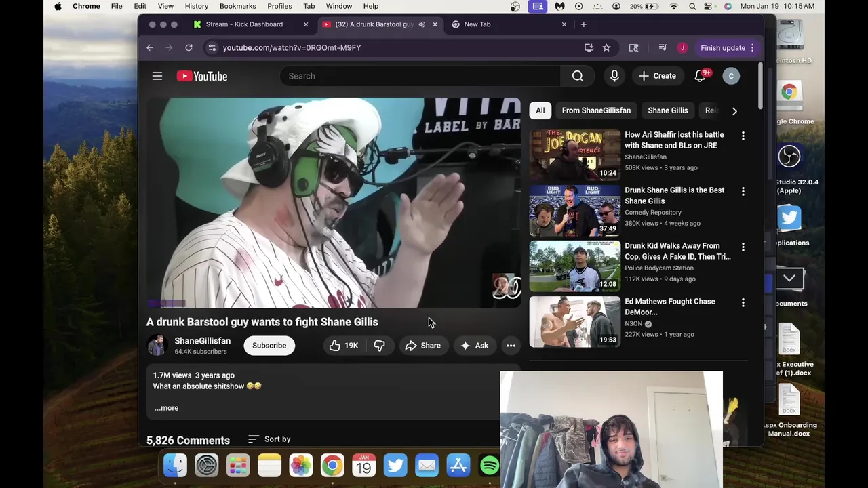Open Joe Rogan video thumbnail
Viewport: 868px width, 488px height.
574,155
